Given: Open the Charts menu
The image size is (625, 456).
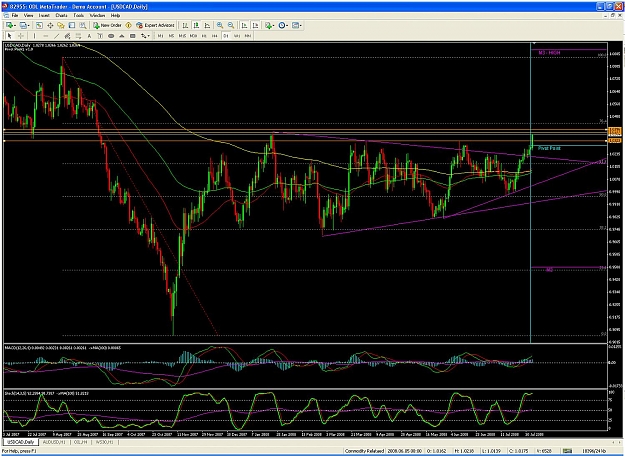Looking at the screenshot, I should [61, 16].
